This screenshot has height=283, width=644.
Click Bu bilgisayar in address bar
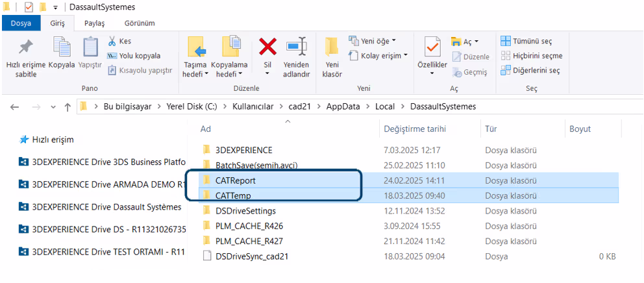pos(127,107)
